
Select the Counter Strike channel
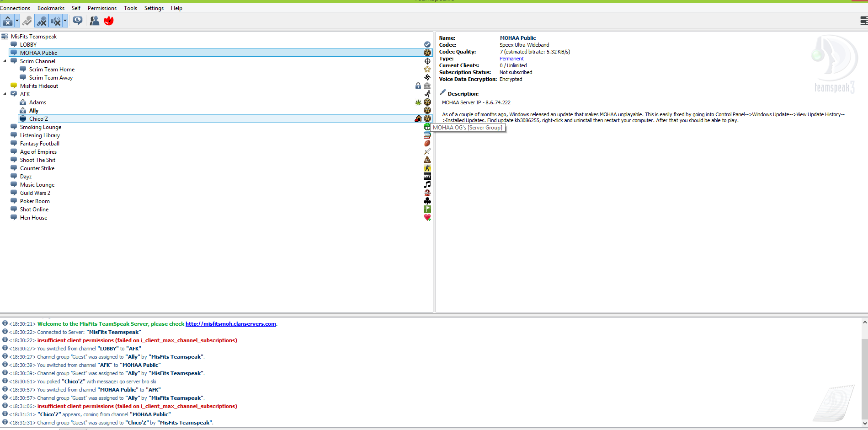point(37,168)
